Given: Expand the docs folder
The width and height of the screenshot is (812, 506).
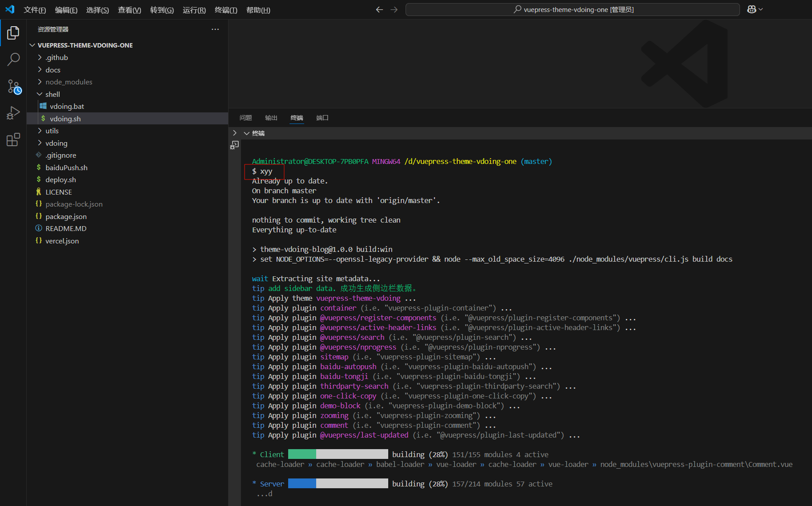Looking at the screenshot, I should (40, 70).
